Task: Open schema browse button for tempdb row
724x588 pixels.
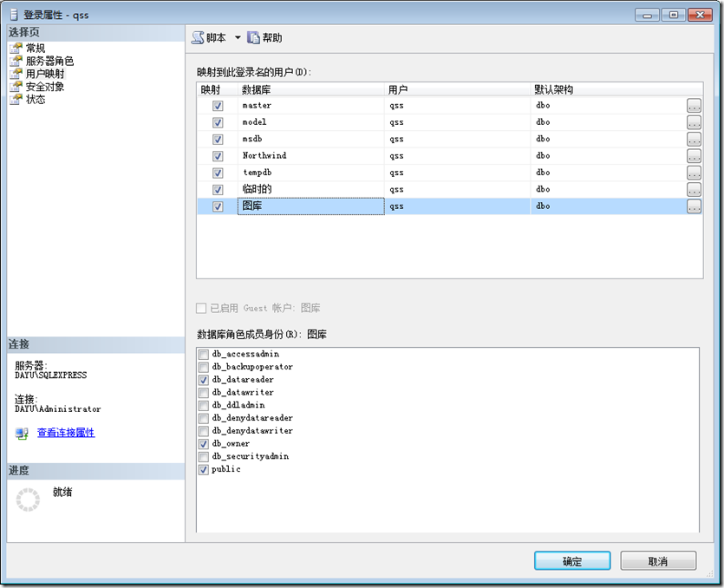Action: click(x=694, y=173)
